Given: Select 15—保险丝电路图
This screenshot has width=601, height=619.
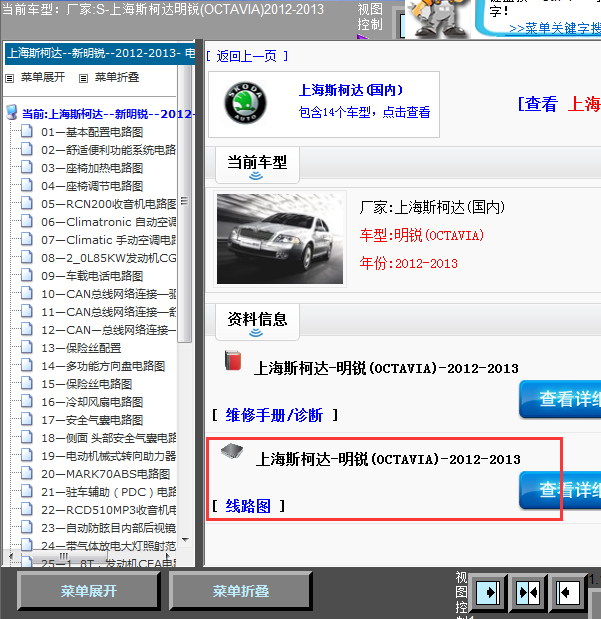Looking at the screenshot, I should click(x=86, y=384).
